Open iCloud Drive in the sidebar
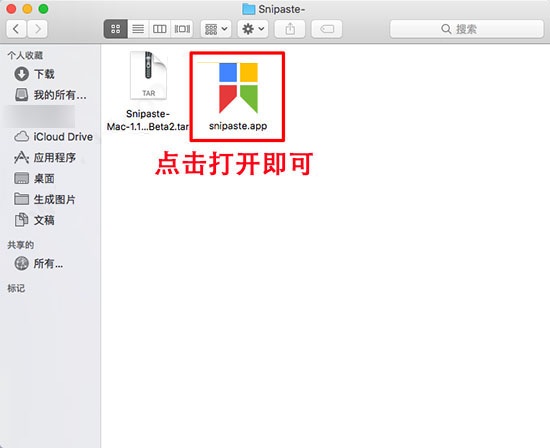 [53, 137]
